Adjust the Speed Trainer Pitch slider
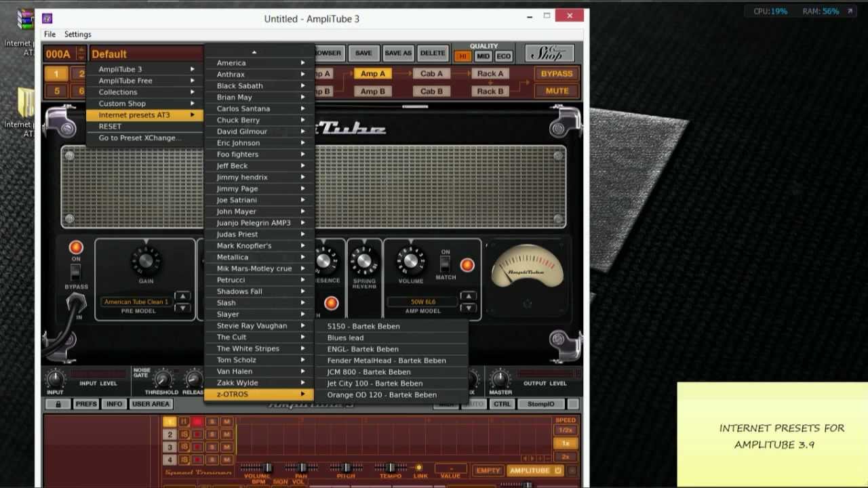 (346, 468)
